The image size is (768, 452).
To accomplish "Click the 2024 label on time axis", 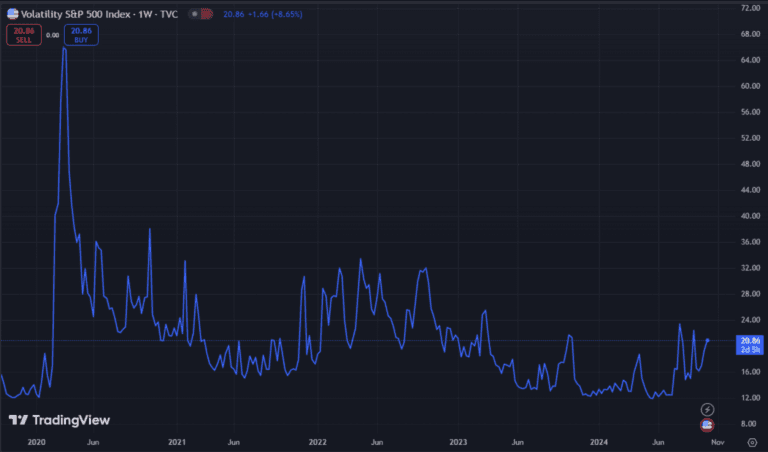I will (x=600, y=441).
